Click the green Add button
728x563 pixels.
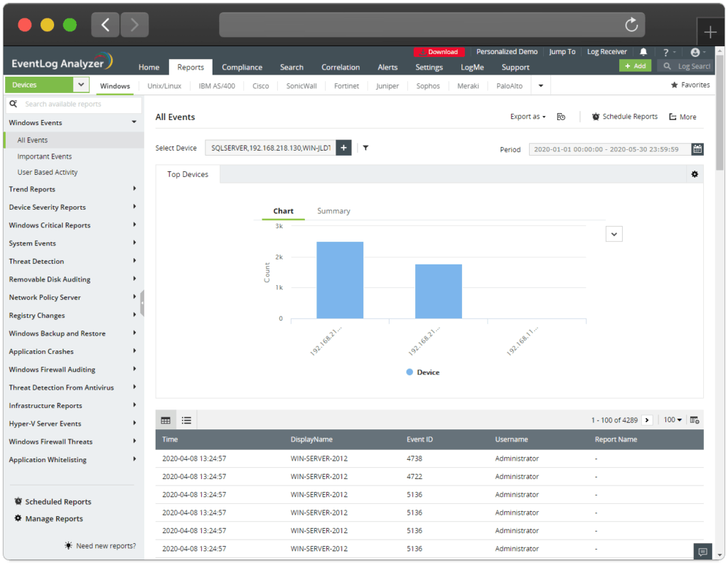click(x=635, y=66)
